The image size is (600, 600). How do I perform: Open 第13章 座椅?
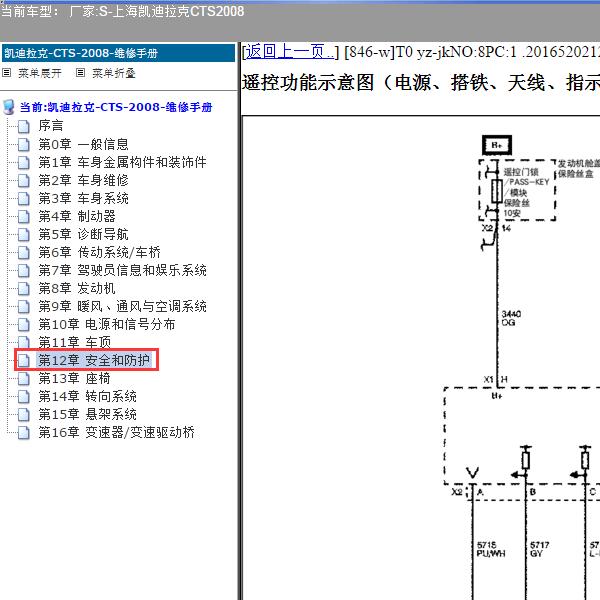74,378
